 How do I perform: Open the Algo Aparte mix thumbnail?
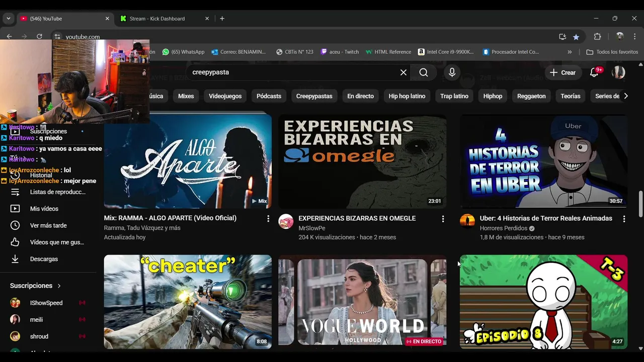pos(188,161)
